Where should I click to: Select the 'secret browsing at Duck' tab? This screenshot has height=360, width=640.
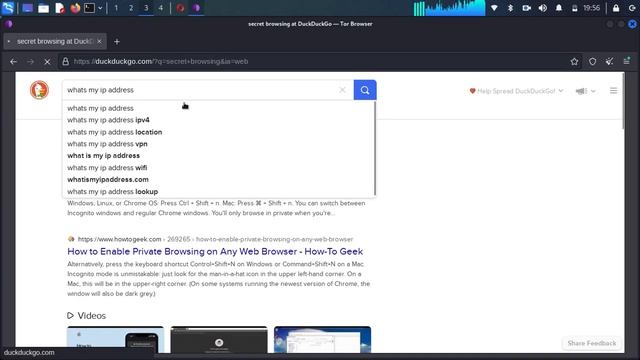(55, 41)
